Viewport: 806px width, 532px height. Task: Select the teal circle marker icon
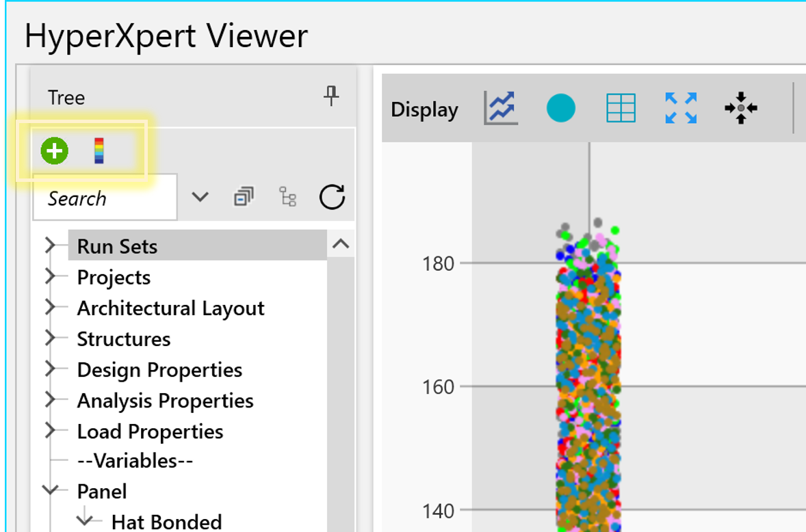(x=561, y=108)
